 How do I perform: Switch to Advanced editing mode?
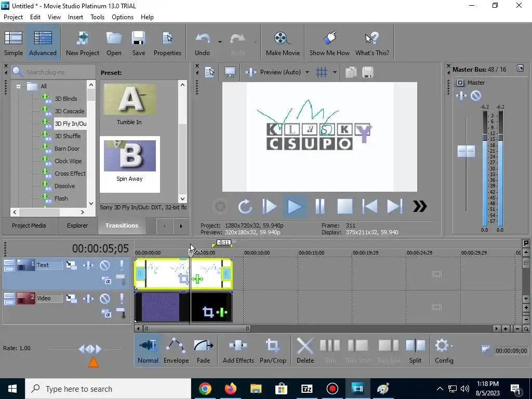[x=43, y=43]
